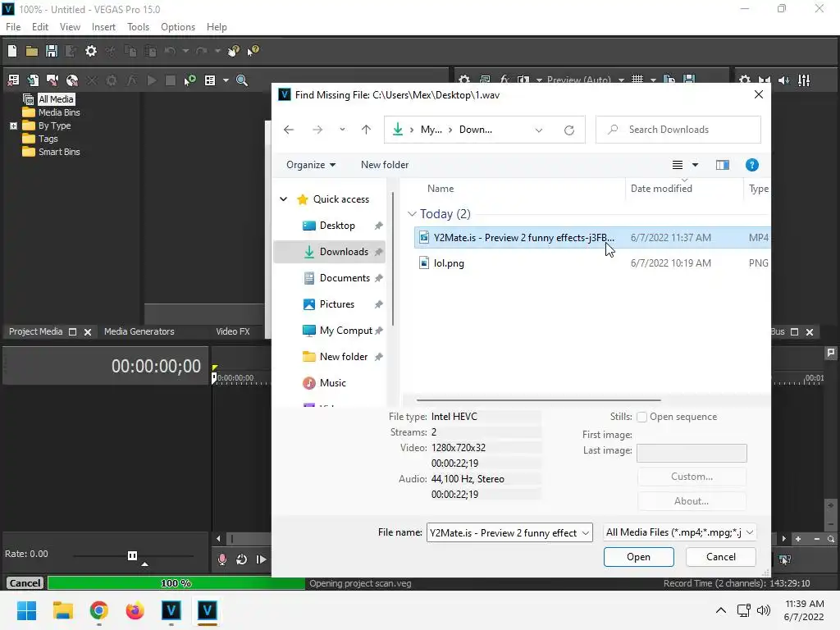Open the Insert menu

pos(103,27)
